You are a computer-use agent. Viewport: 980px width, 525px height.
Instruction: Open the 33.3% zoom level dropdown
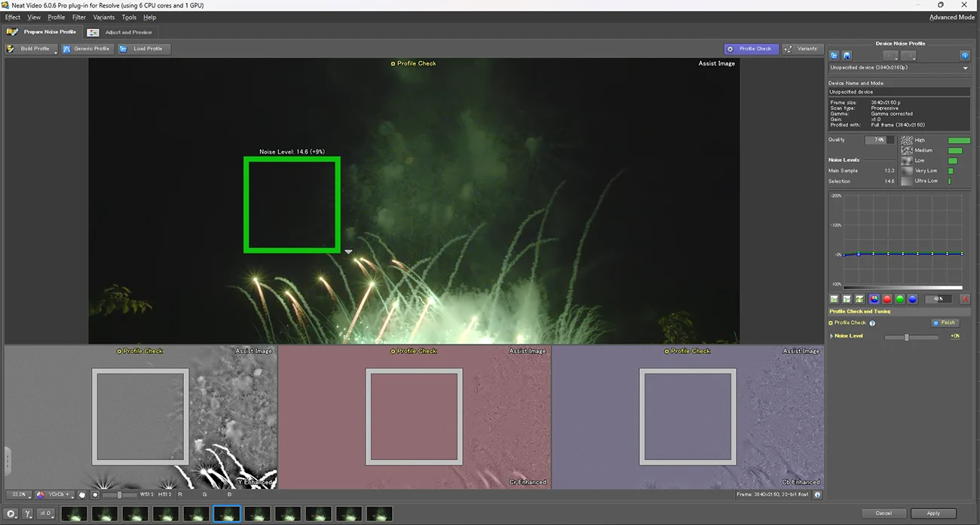coord(19,495)
